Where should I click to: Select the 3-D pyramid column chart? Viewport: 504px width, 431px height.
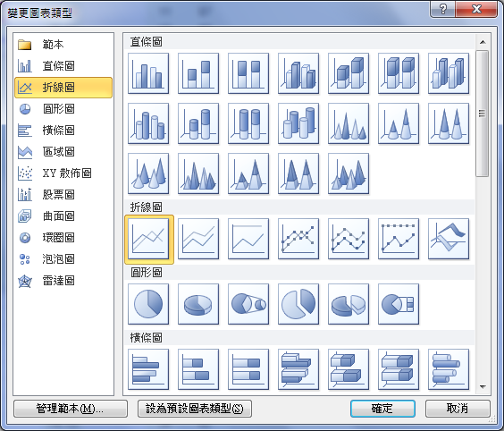[349, 173]
